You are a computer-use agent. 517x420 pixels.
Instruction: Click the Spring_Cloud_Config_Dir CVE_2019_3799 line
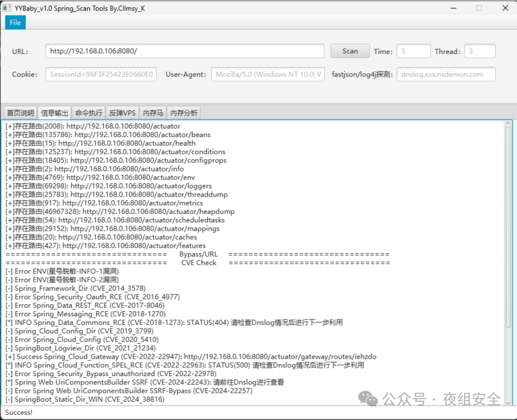[x=80, y=331]
